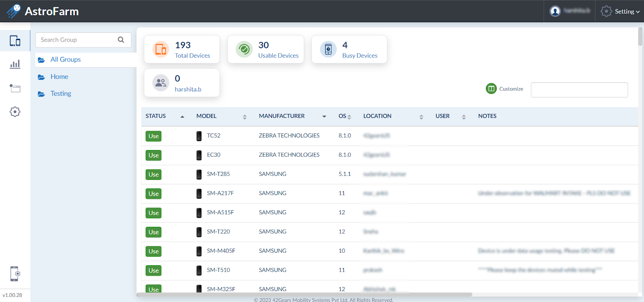The height and width of the screenshot is (302, 644).
Task: Click model name SM-M325F
Action: (x=221, y=289)
